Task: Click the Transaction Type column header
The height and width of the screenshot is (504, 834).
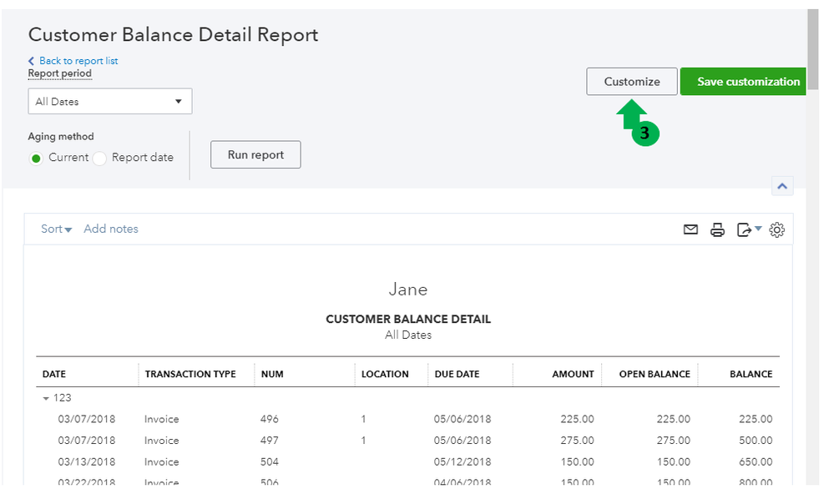Action: 190,375
